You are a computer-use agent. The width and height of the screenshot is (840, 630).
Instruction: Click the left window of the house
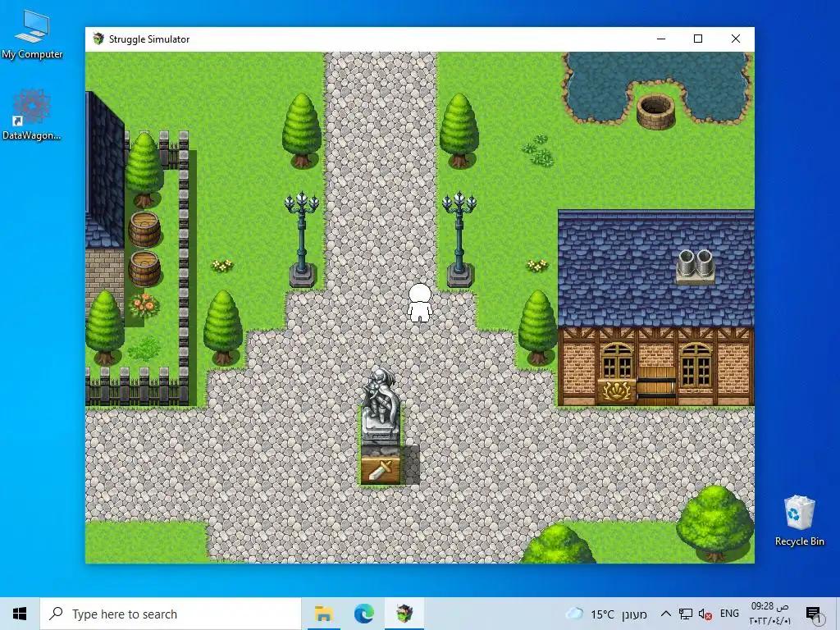pos(617,361)
